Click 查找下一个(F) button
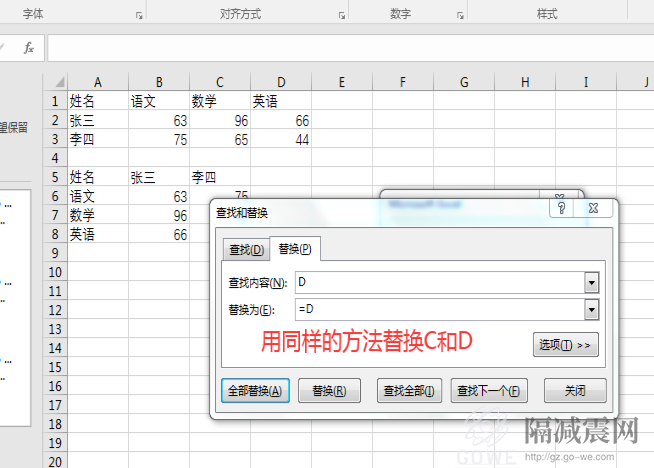Viewport: 654px width, 468px height. click(x=489, y=391)
